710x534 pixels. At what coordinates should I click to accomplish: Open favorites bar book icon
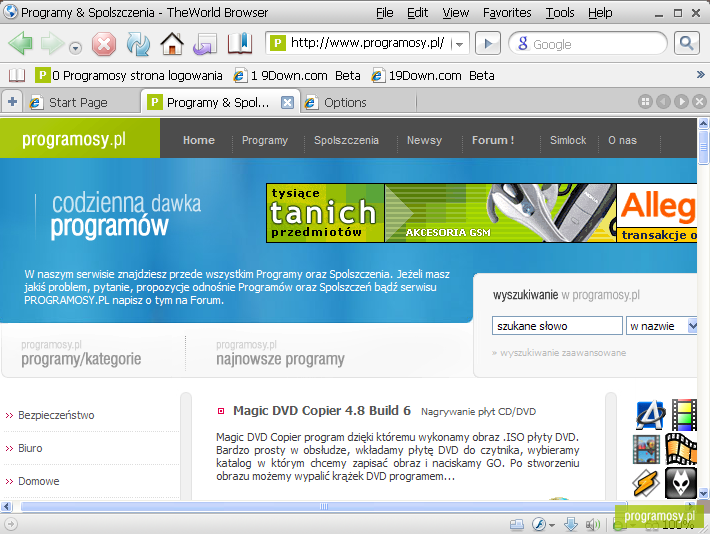point(17,75)
